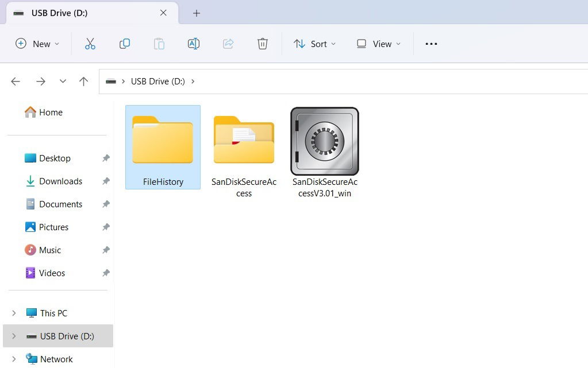Click the New button to create an item
The height and width of the screenshot is (368, 588).
(x=37, y=43)
